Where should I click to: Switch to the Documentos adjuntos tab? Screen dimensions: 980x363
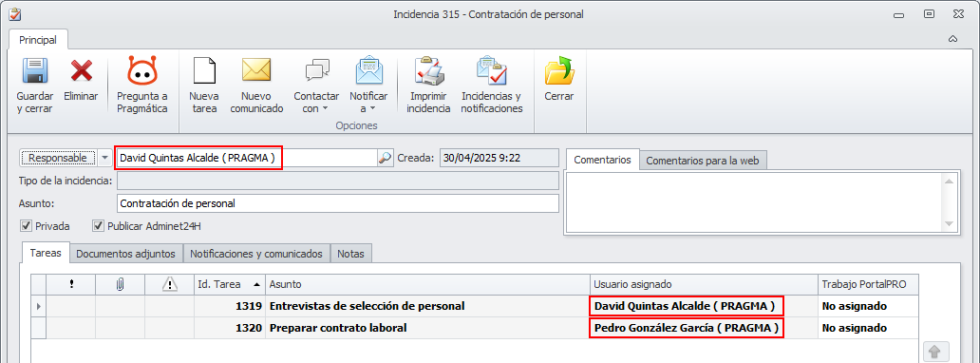pos(127,254)
